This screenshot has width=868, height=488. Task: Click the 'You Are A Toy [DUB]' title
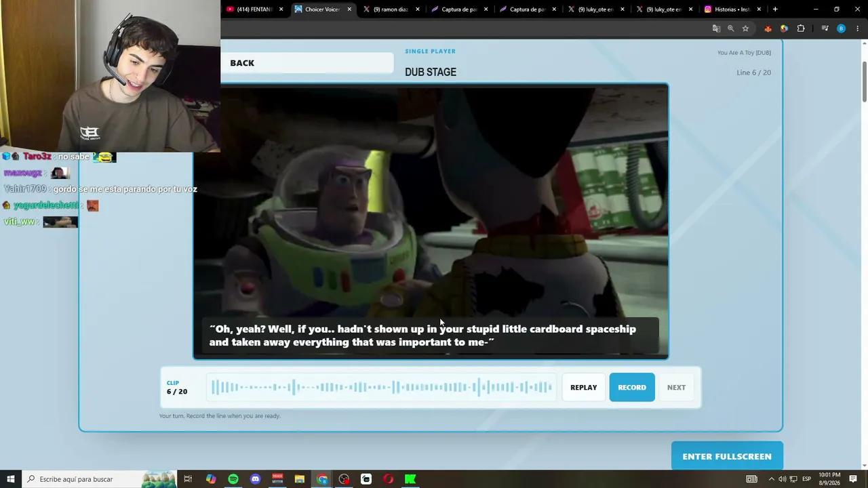click(744, 53)
